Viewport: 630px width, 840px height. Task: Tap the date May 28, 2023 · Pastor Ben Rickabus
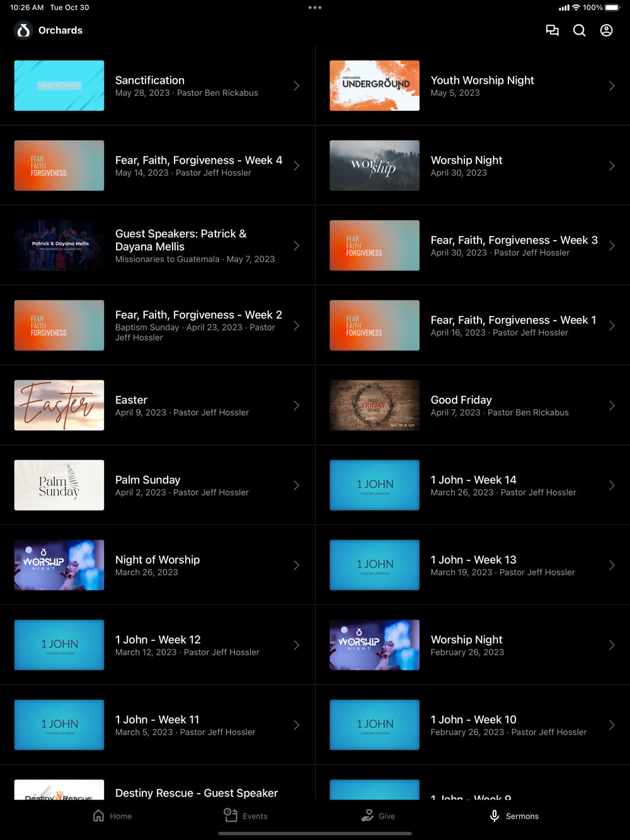186,93
